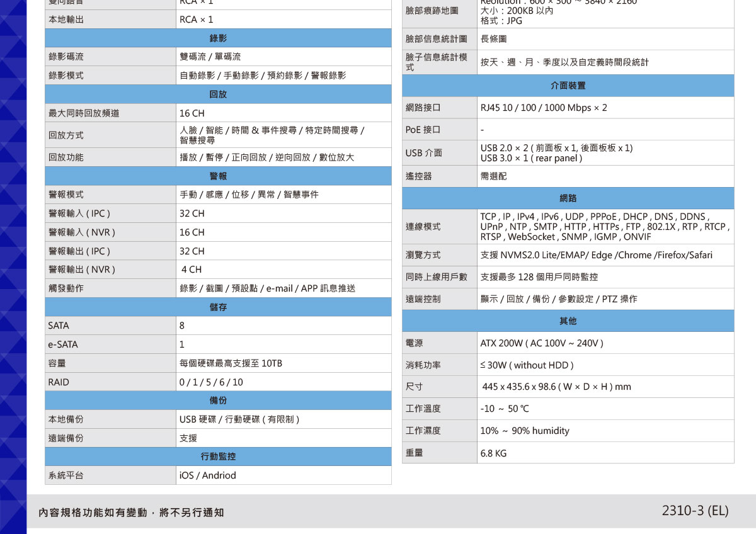Click the "其他" section header
The width and height of the screenshot is (756, 534).
point(568,321)
